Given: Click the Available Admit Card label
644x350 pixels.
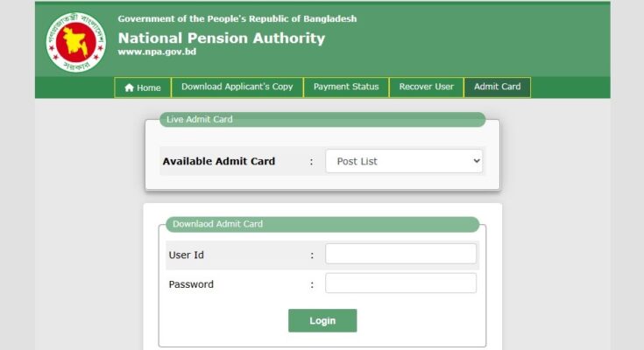Looking at the screenshot, I should point(219,161).
